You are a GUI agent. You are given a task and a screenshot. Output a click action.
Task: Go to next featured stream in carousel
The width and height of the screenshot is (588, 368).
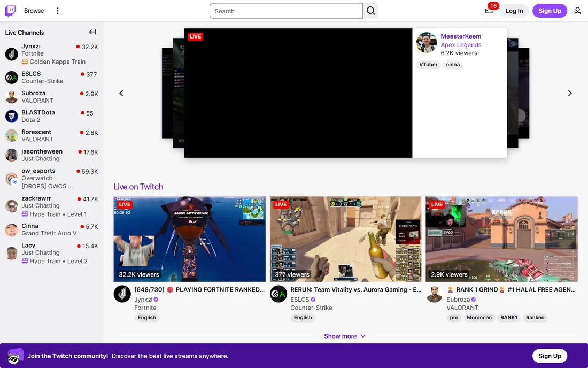[570, 93]
